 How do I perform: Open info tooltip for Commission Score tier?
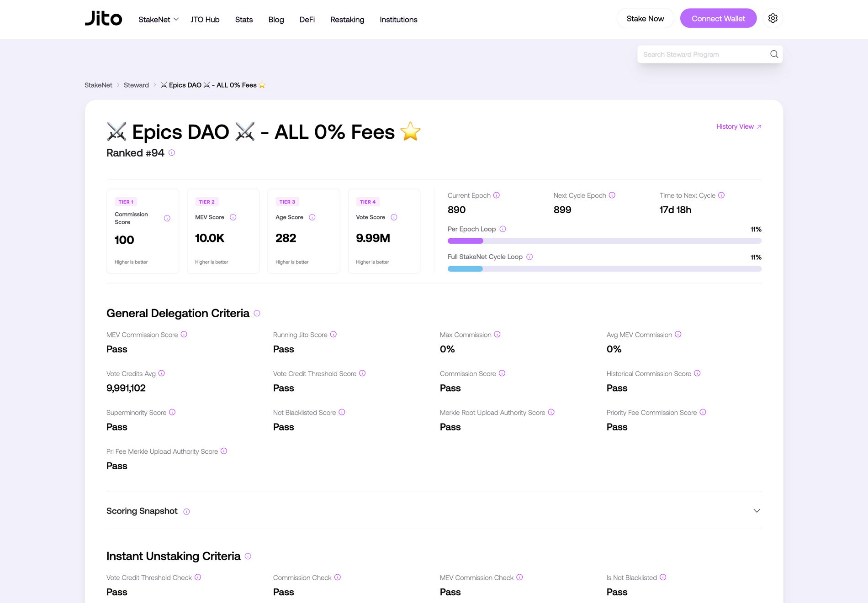tap(167, 218)
